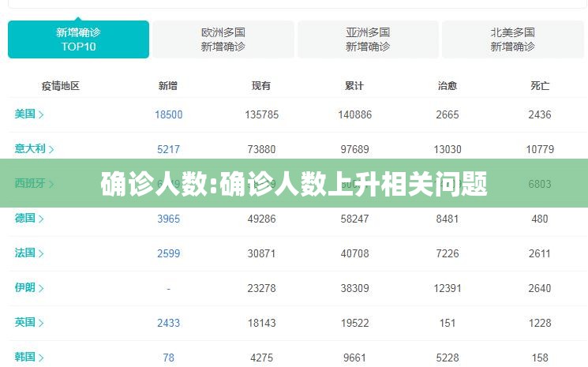Open the 意大利 country link
This screenshot has height=367, width=588.
[x=30, y=149]
